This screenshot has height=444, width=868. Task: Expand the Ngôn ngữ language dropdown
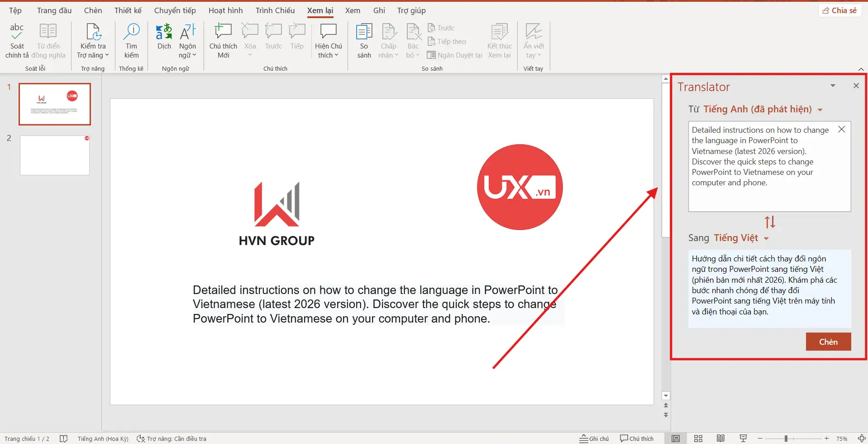[x=187, y=51]
